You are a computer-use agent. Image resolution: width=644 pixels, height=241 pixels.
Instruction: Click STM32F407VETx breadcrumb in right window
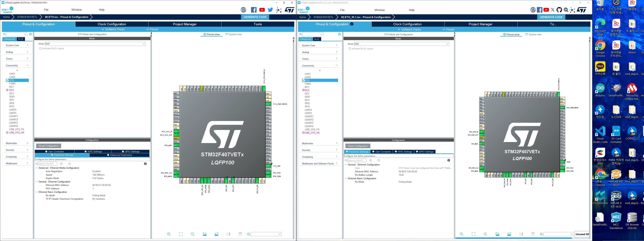click(323, 17)
